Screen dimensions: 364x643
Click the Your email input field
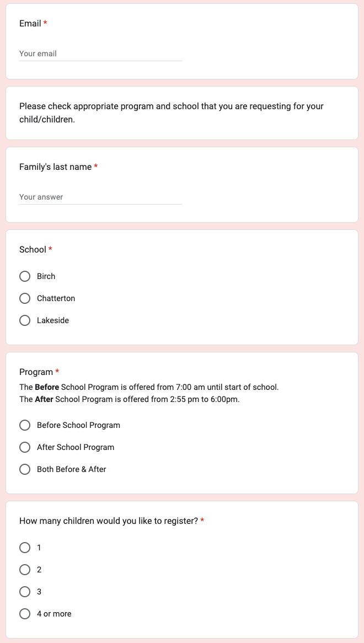pos(100,53)
